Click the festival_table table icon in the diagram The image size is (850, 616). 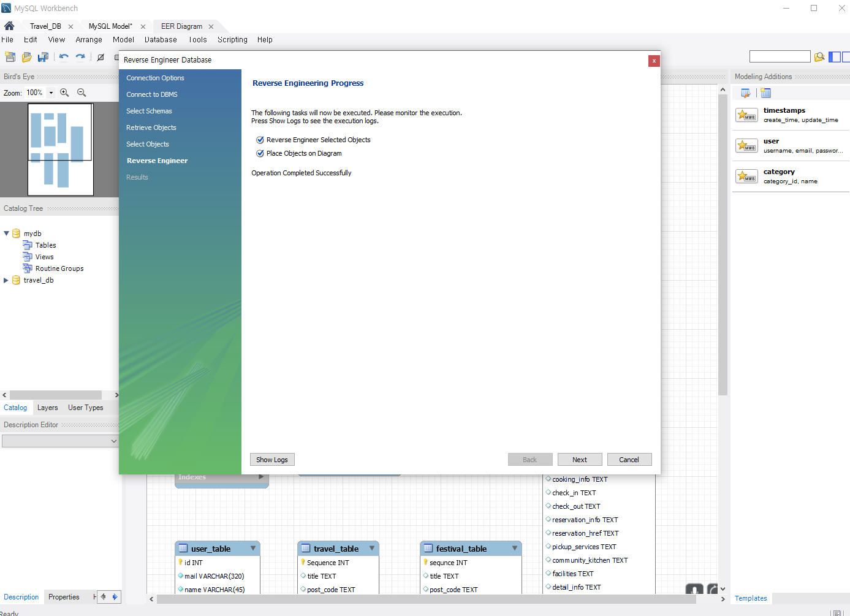(x=428, y=549)
